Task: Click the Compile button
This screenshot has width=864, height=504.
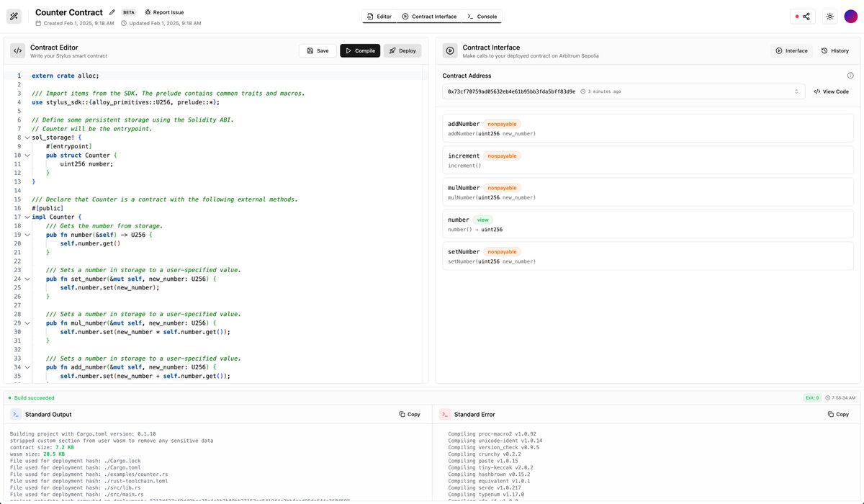Action: point(360,51)
